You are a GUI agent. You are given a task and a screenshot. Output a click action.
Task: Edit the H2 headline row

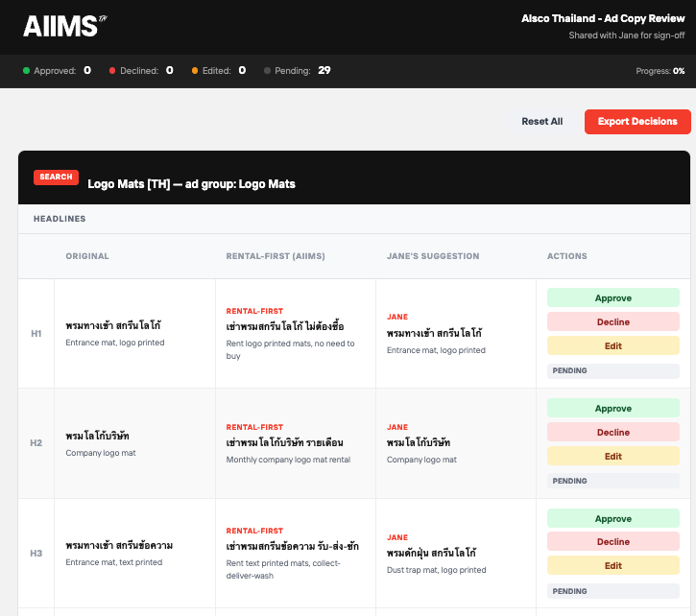click(x=613, y=456)
